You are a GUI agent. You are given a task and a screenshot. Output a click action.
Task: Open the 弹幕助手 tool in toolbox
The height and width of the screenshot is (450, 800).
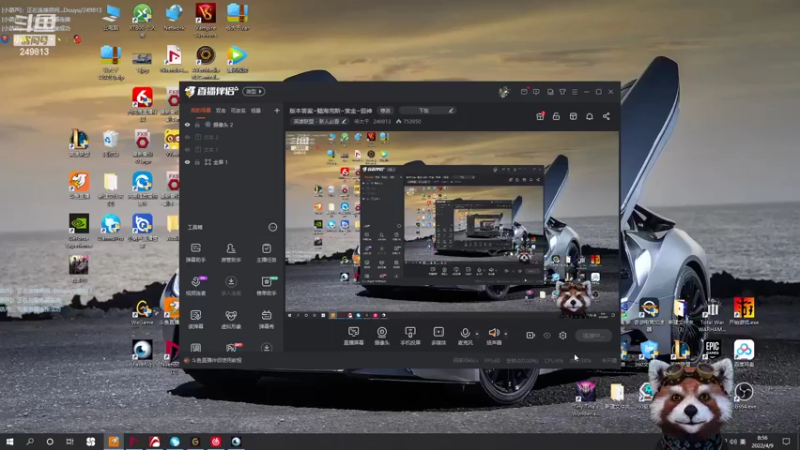[x=195, y=252]
